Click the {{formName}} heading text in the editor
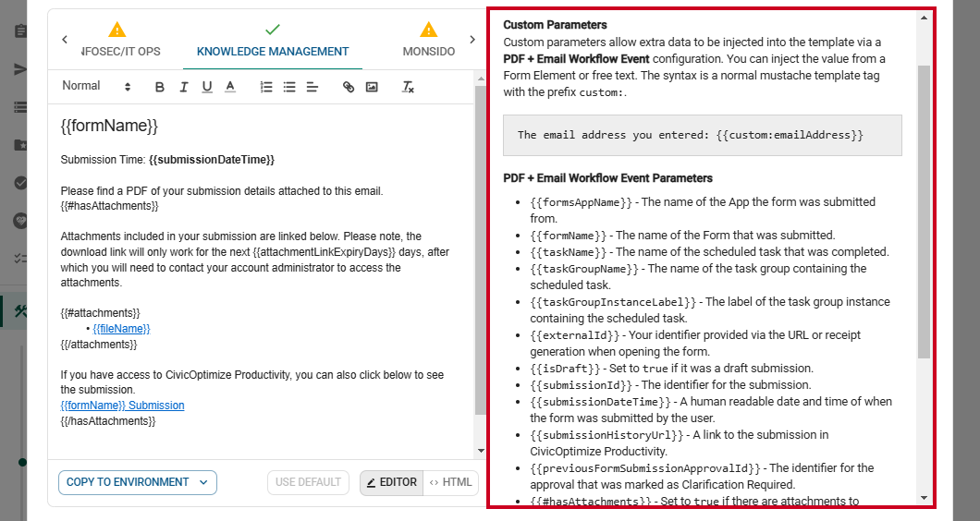 click(109, 126)
